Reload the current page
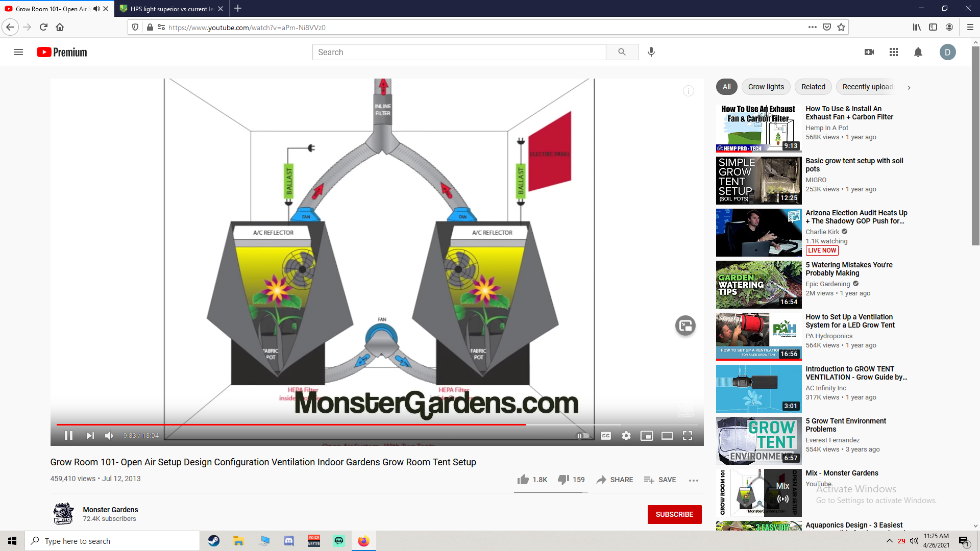The width and height of the screenshot is (980, 551). [43, 27]
